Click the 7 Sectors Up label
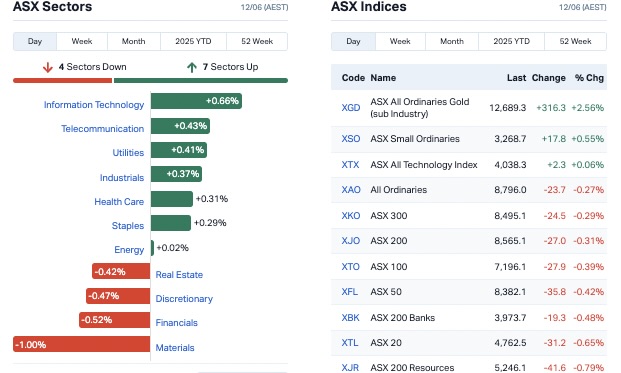This screenshot has height=373, width=621. pos(230,67)
